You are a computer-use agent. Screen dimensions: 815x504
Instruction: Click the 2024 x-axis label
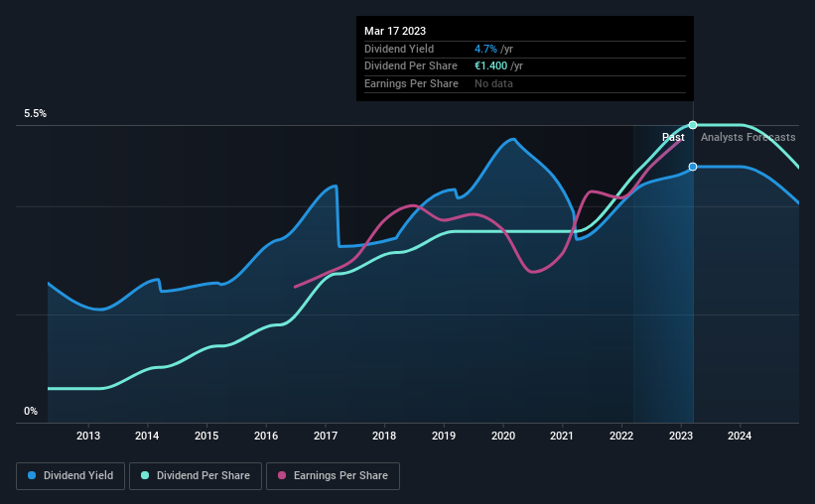740,436
